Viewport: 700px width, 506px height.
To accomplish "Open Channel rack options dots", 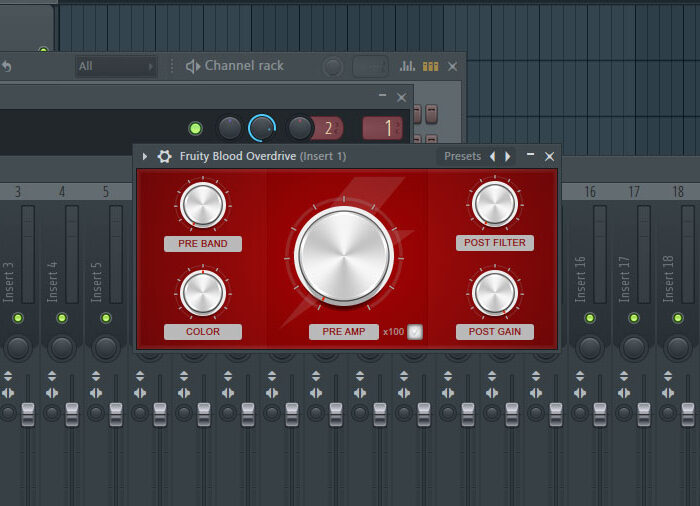I will 172,67.
